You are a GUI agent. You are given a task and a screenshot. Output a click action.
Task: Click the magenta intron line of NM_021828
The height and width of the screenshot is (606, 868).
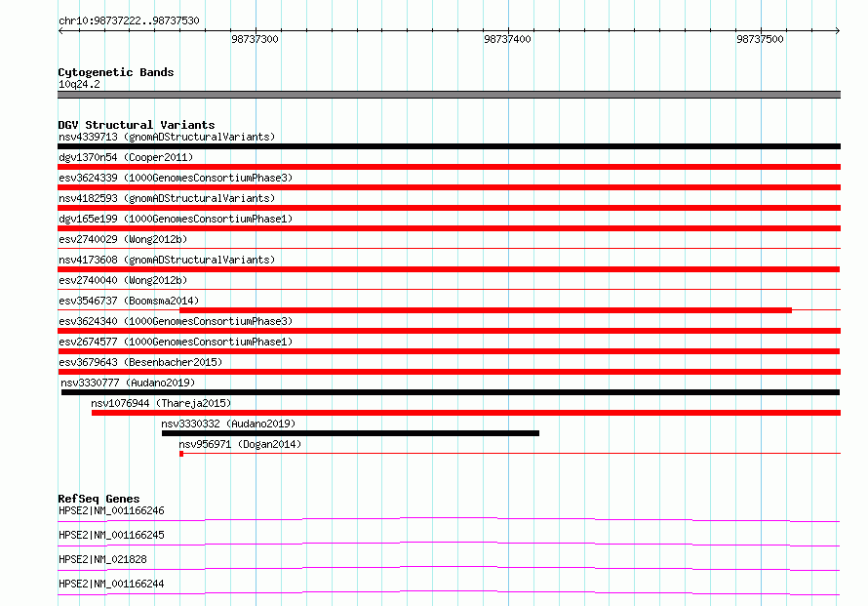point(449,567)
